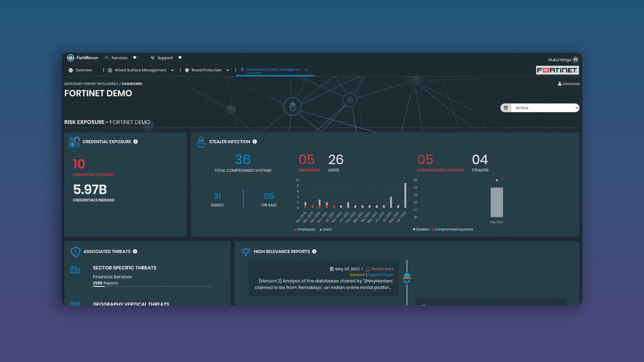The image size is (644, 362).
Task: Click the Dashboard breadcrumb
Action: point(132,84)
